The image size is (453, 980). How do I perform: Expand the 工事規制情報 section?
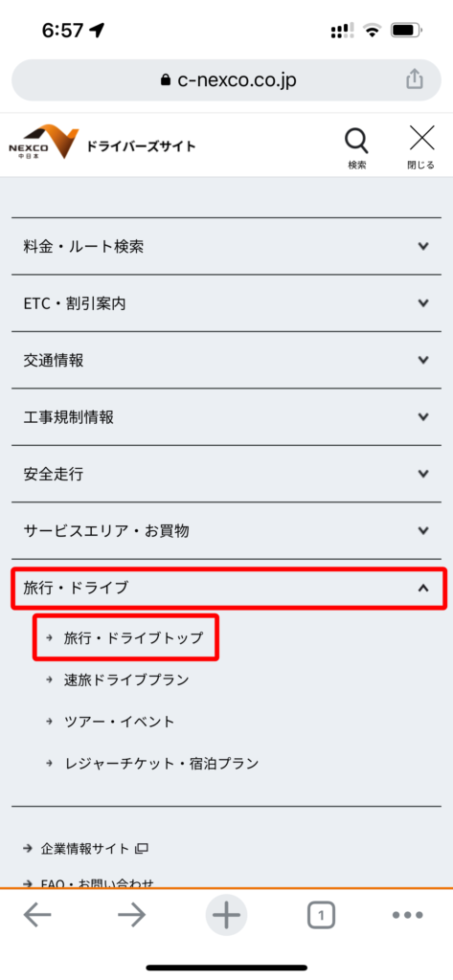[226, 417]
